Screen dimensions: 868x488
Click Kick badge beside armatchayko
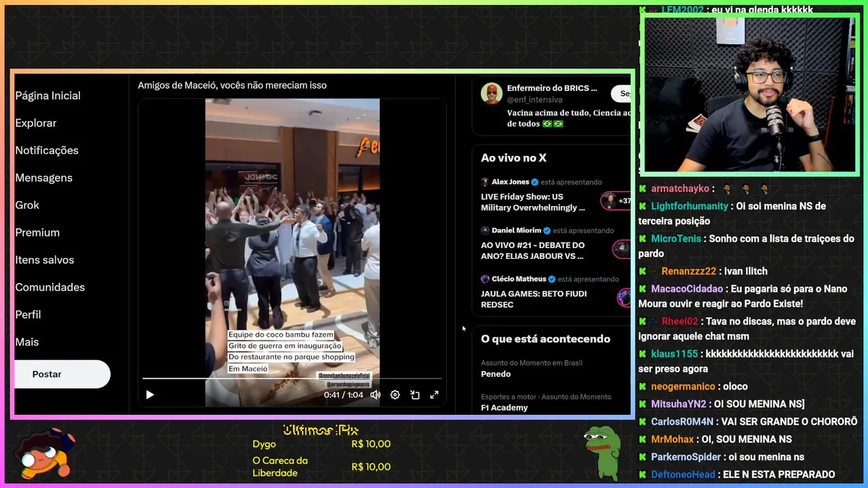pyautogui.click(x=643, y=188)
